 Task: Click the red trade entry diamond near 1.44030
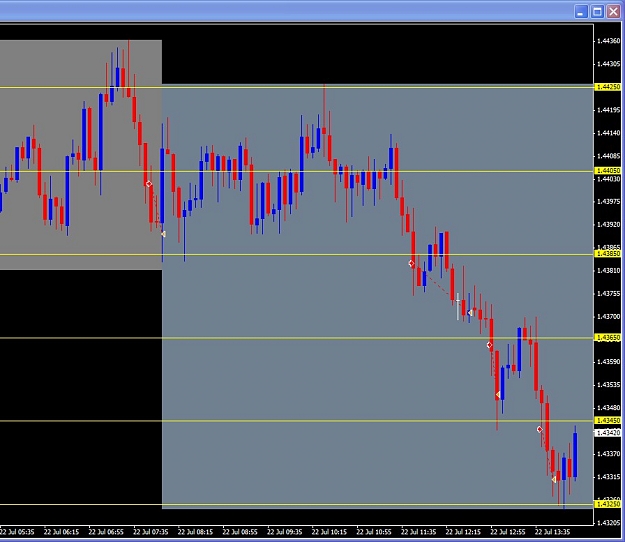pos(149,184)
